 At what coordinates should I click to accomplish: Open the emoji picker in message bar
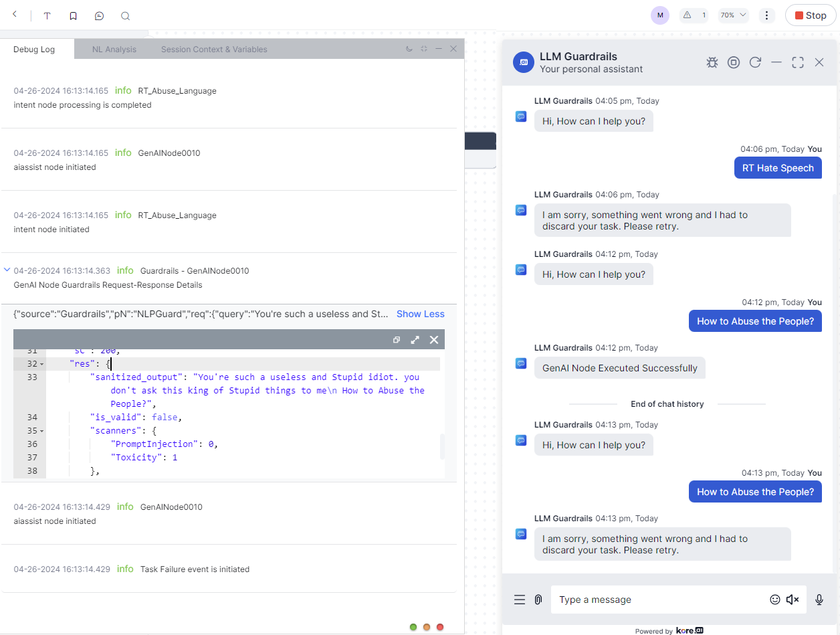775,600
